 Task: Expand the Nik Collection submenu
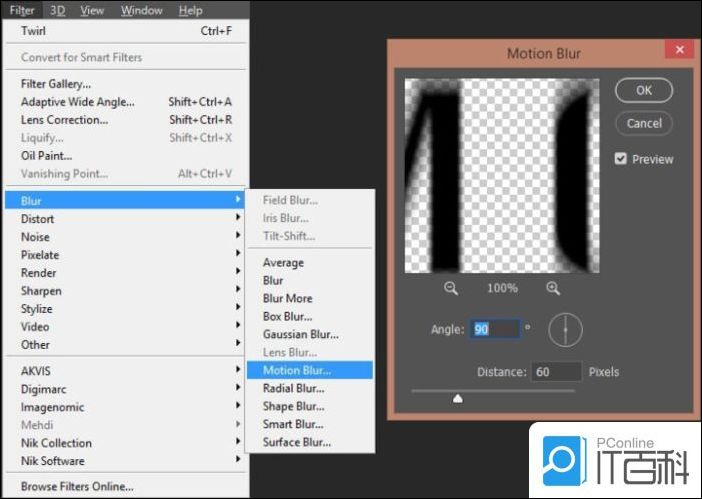click(x=56, y=443)
